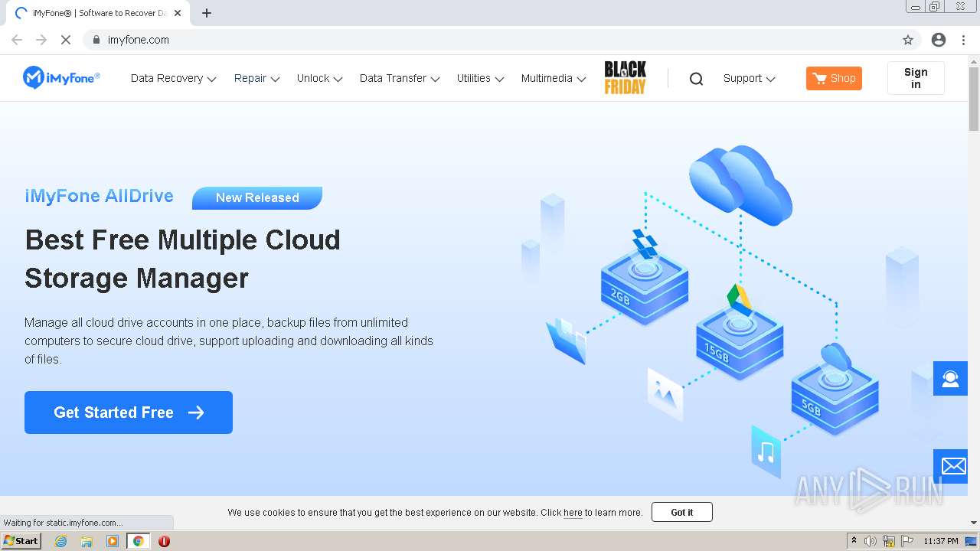Click red Opera icon in taskbar
This screenshot has width=980, height=551.
164,541
